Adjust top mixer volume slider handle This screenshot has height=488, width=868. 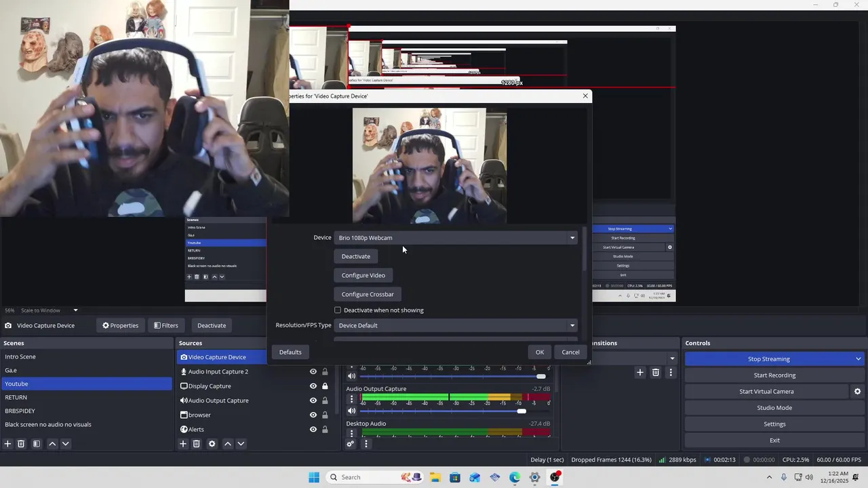[540, 376]
